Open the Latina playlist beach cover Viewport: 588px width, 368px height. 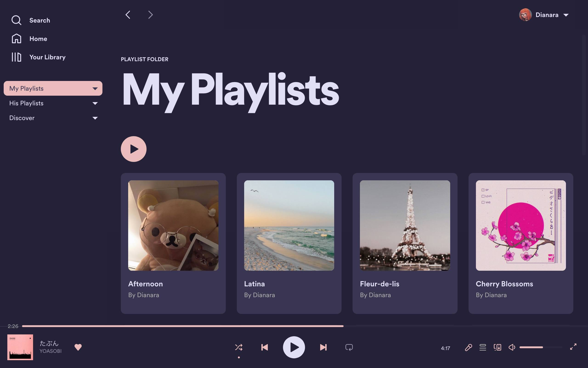tap(289, 225)
